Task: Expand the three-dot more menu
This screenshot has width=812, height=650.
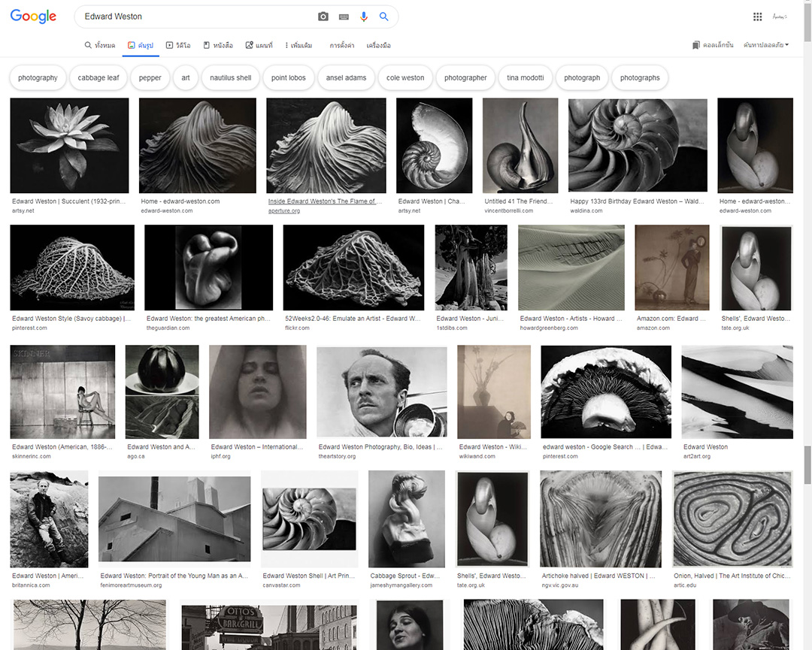Action: coord(298,45)
